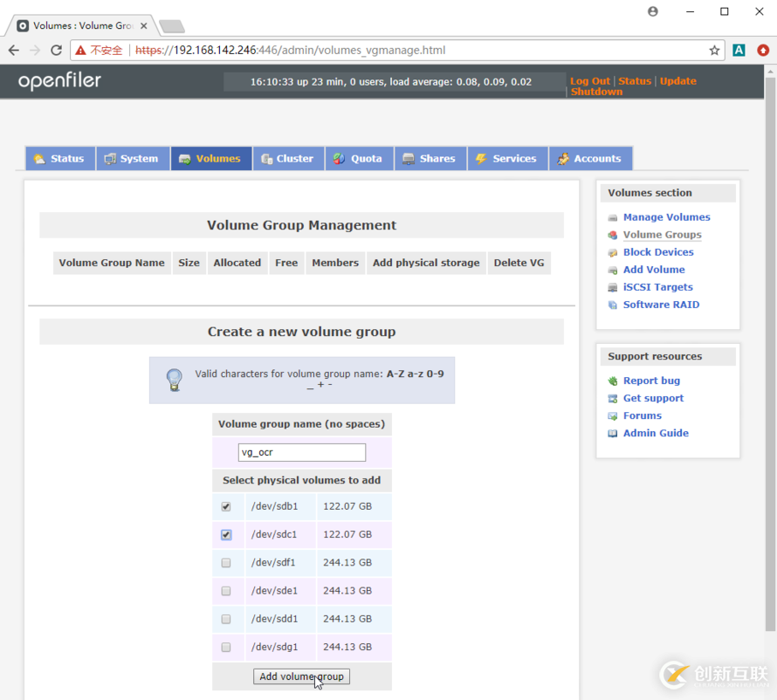Click the Log Out link
This screenshot has width=777, height=700.
click(590, 81)
